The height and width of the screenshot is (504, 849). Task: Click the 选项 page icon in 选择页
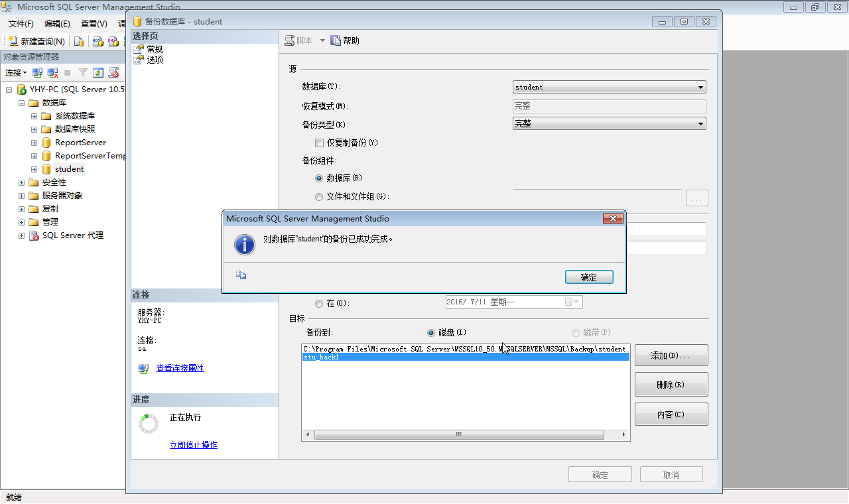pyautogui.click(x=139, y=60)
